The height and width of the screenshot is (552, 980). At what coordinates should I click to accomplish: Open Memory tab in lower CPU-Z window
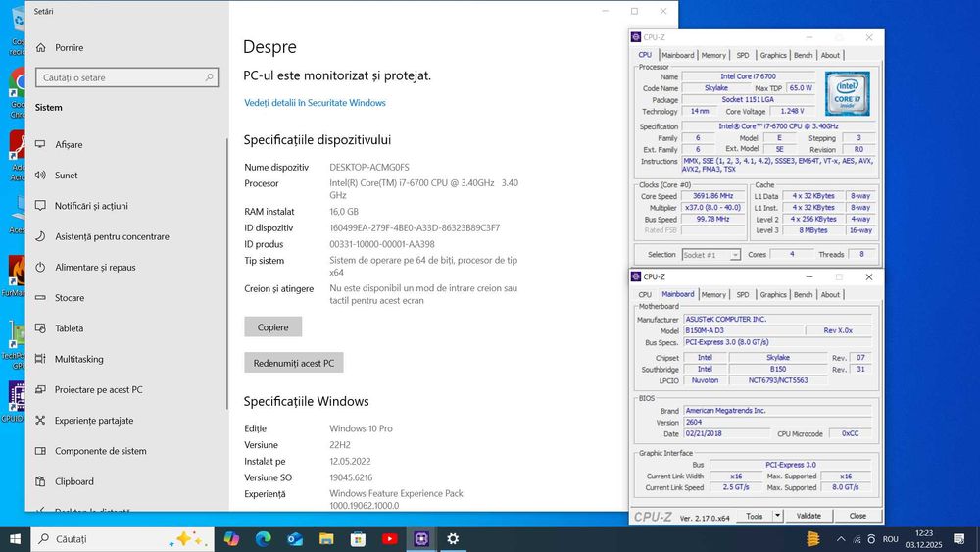(713, 294)
